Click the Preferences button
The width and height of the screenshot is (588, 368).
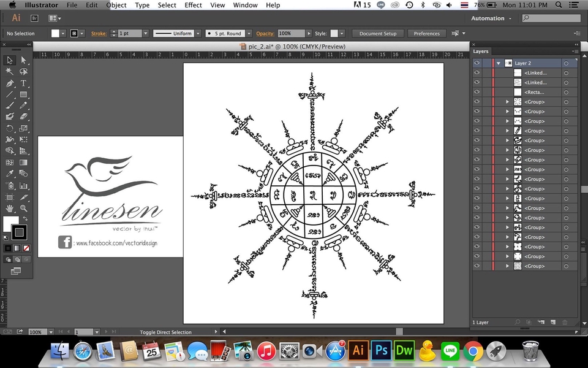tap(426, 33)
